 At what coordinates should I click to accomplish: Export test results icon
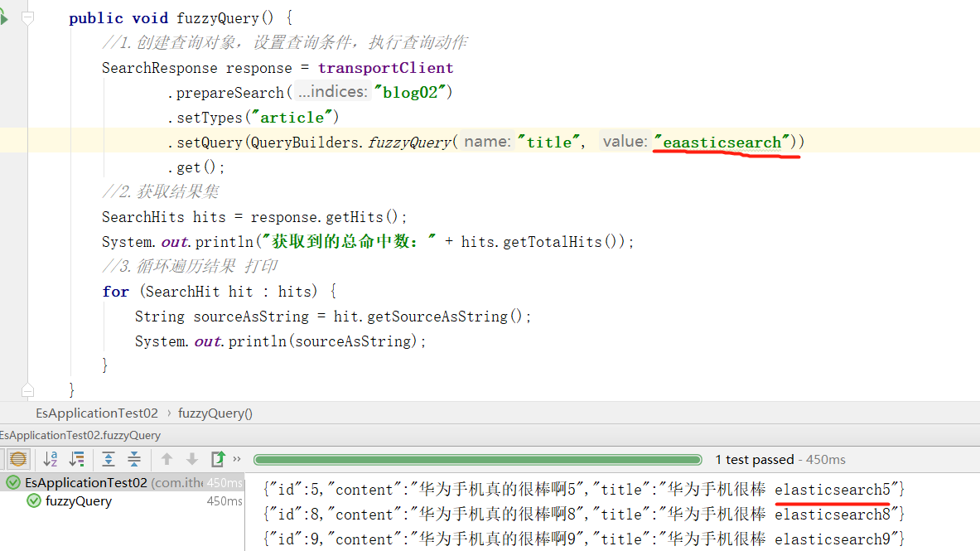point(218,459)
